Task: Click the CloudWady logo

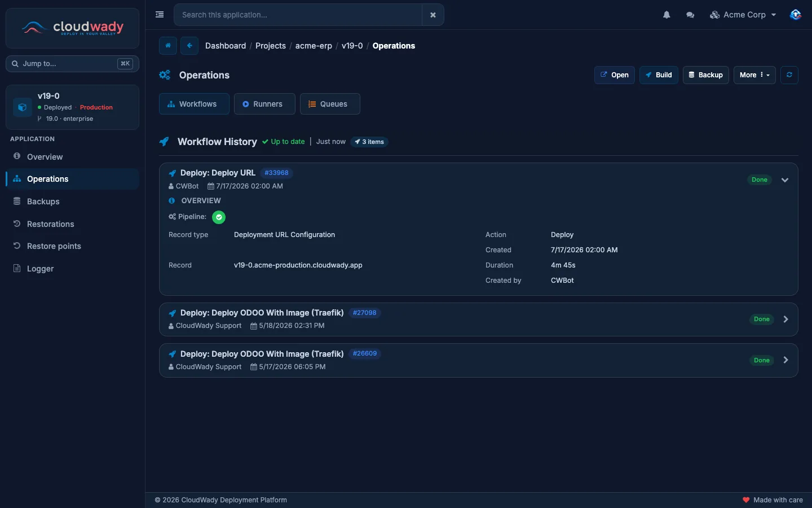Action: [x=72, y=28]
